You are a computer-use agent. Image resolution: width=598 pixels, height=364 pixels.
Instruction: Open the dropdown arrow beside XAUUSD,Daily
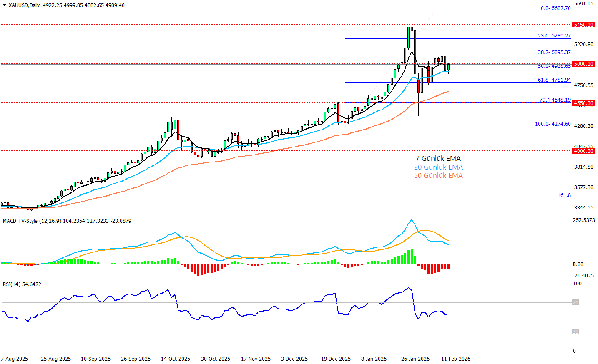[4, 5]
